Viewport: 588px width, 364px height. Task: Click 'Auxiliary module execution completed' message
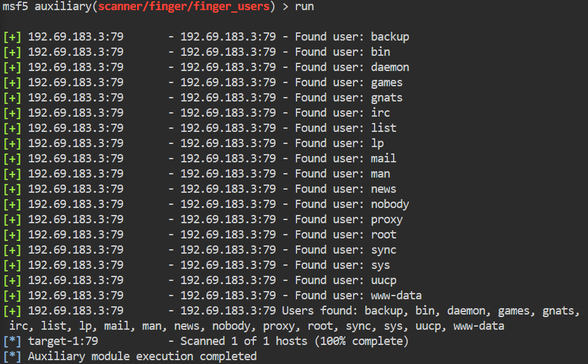coord(142,356)
